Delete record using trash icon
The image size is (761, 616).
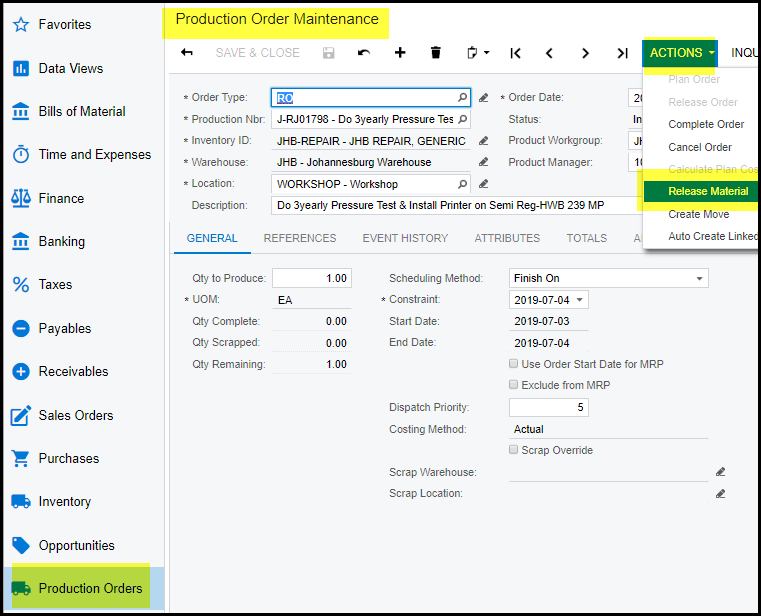(x=435, y=53)
